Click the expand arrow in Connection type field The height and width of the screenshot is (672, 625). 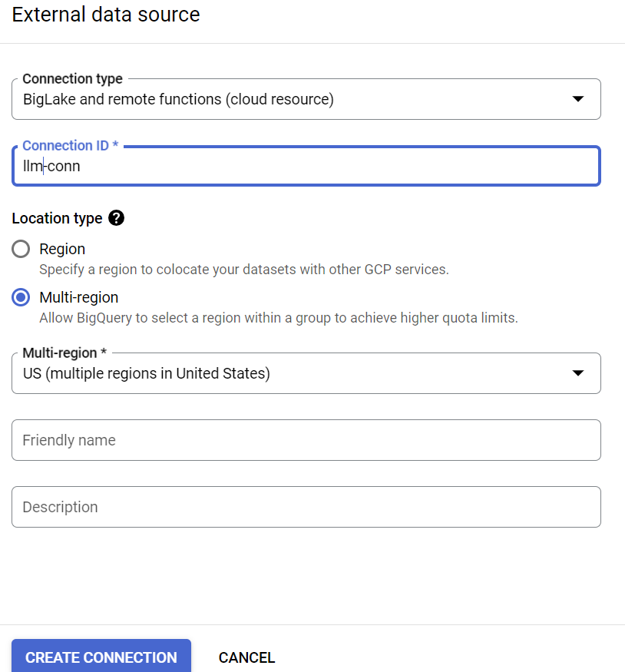(x=578, y=98)
